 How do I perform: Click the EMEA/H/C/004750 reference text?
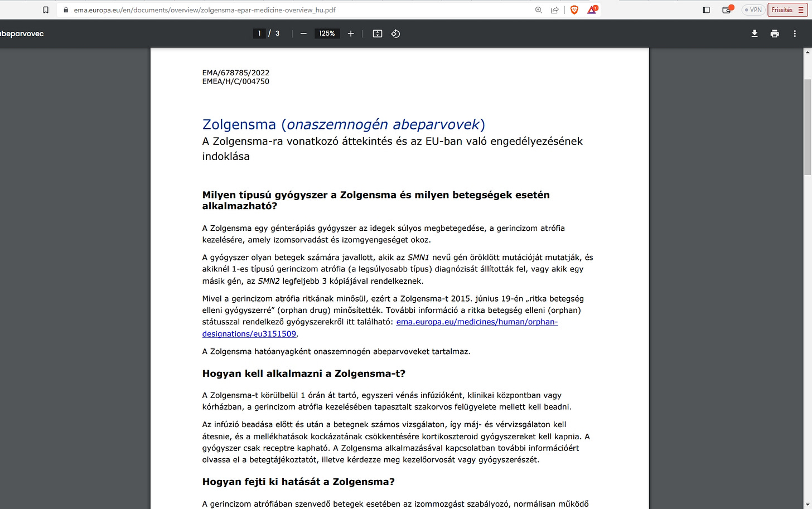(x=236, y=81)
